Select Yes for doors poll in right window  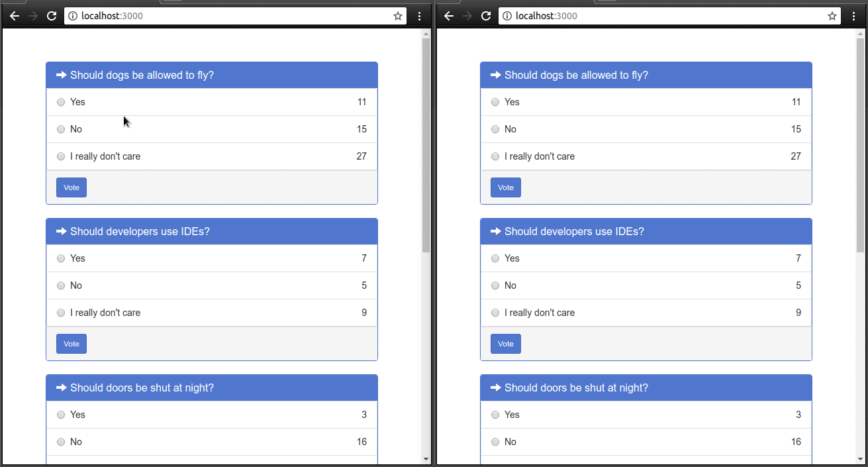495,415
